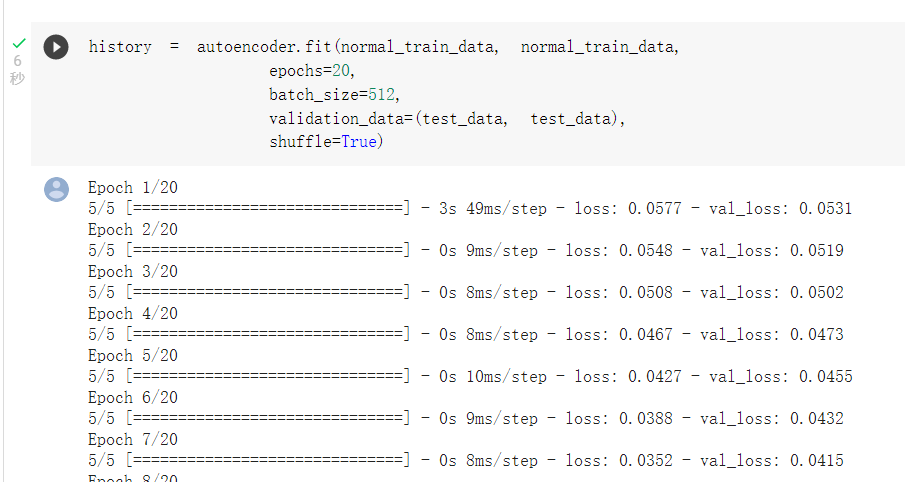The image size is (905, 482).
Task: Click the Epoch 7/20 progress bar
Action: [x=268, y=461]
